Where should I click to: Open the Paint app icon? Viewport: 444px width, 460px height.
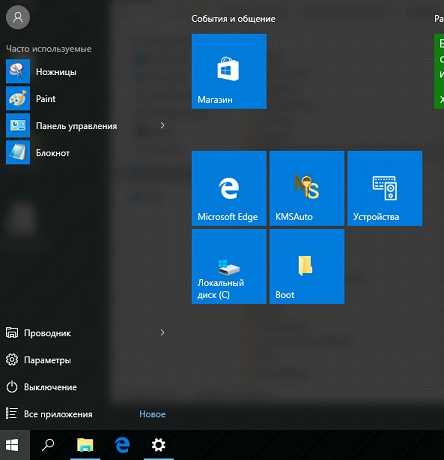(x=18, y=99)
